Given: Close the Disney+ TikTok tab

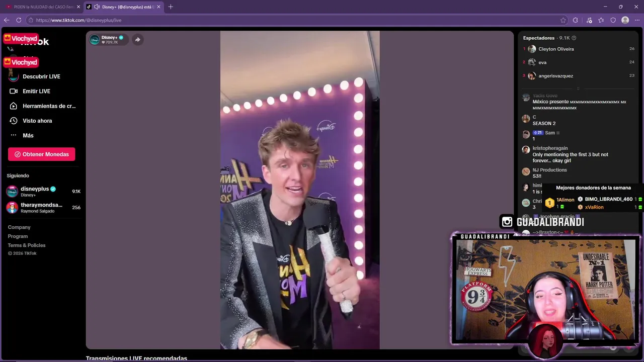Looking at the screenshot, I should (158, 7).
